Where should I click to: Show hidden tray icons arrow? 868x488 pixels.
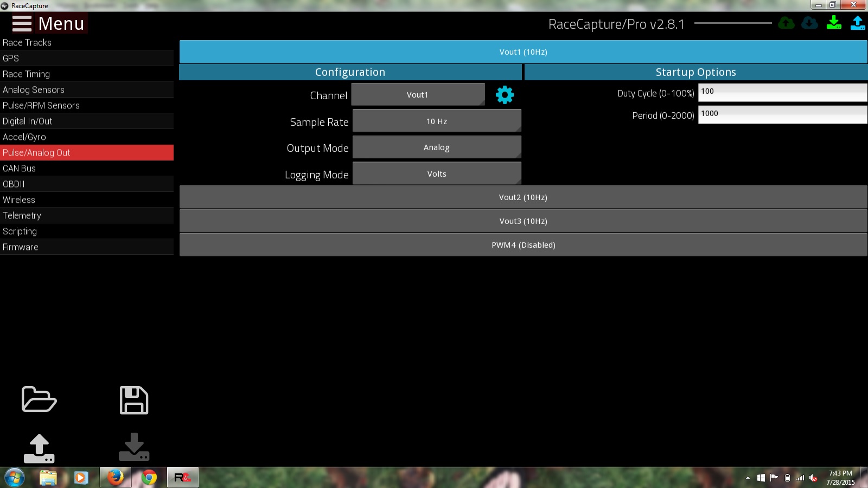748,478
